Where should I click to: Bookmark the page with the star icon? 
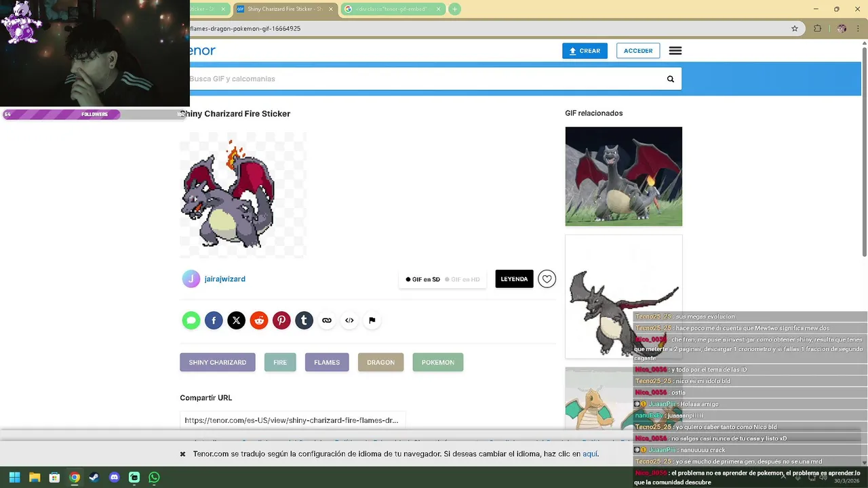click(795, 28)
